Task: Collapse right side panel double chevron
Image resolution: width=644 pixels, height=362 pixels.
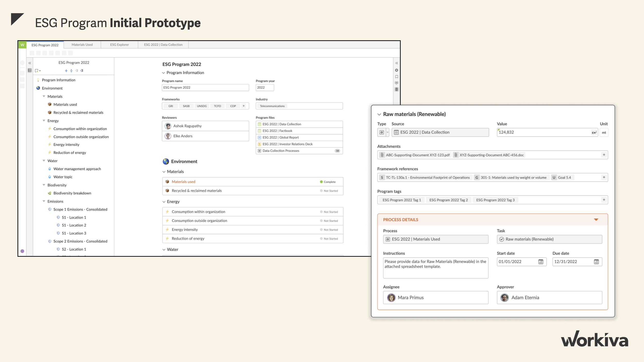Action: click(x=397, y=63)
